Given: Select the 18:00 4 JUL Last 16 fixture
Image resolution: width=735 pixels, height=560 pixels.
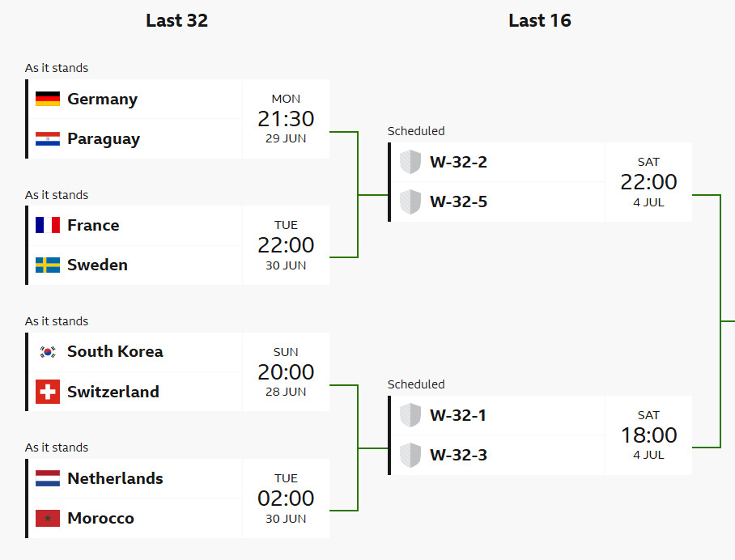Looking at the screenshot, I should (x=541, y=435).
